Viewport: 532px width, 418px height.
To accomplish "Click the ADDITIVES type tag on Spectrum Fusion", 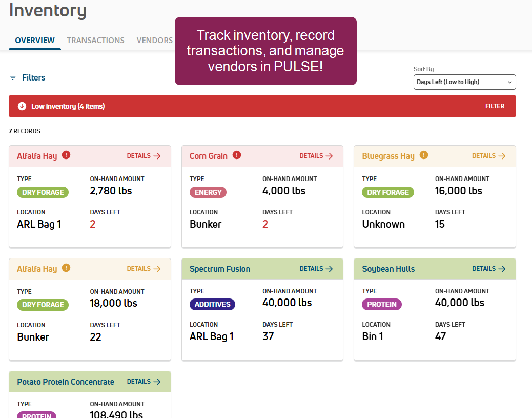I will [212, 304].
